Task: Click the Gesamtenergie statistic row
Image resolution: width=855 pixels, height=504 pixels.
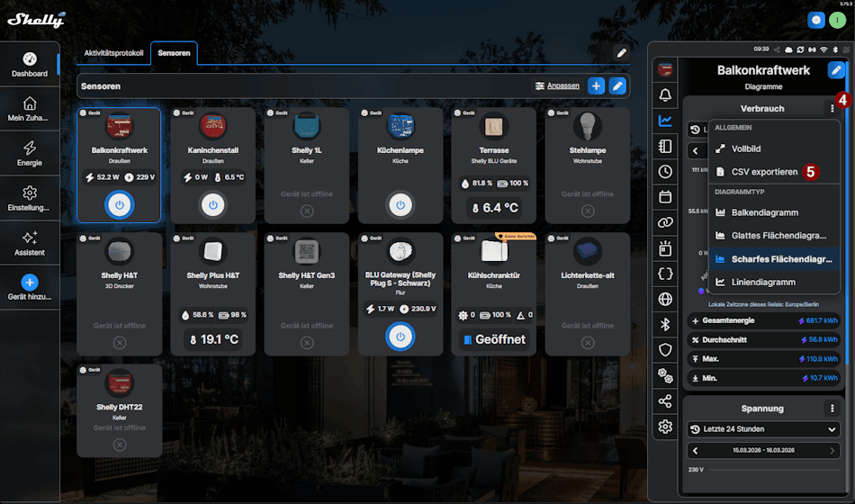Action: click(x=763, y=320)
